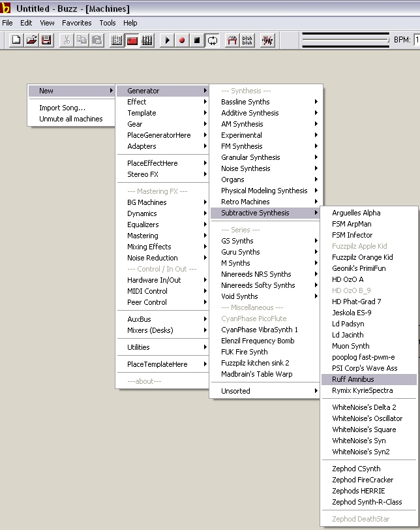
Task: Open the View menu
Action: tap(47, 23)
